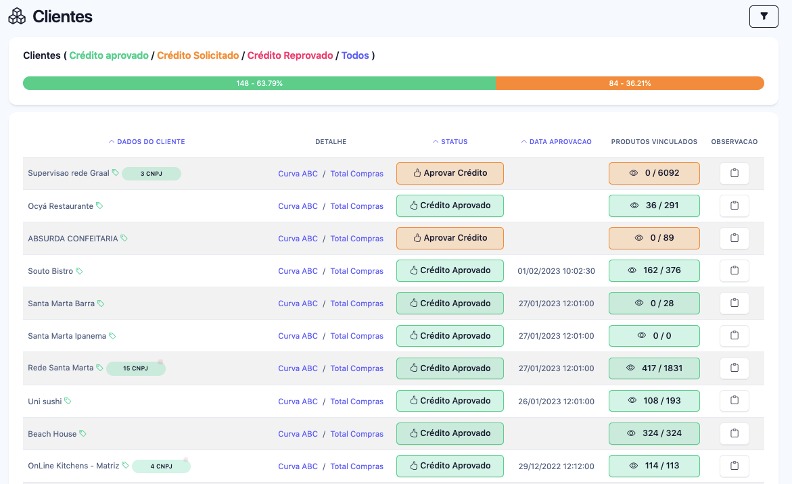The height and width of the screenshot is (484, 792).
Task: Open observation clipboard for Supervisao rede Graal
Action: pyautogui.click(x=734, y=173)
